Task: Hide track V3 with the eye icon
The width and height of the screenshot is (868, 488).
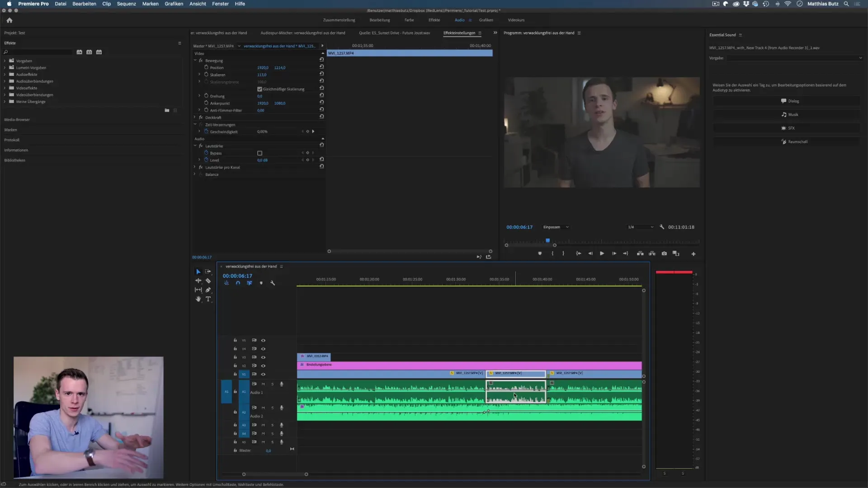Action: [x=263, y=357]
